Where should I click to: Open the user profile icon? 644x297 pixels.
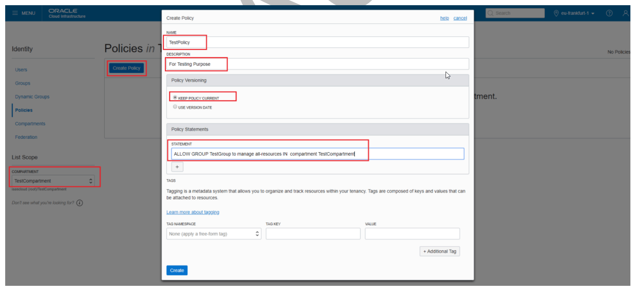coord(625,13)
